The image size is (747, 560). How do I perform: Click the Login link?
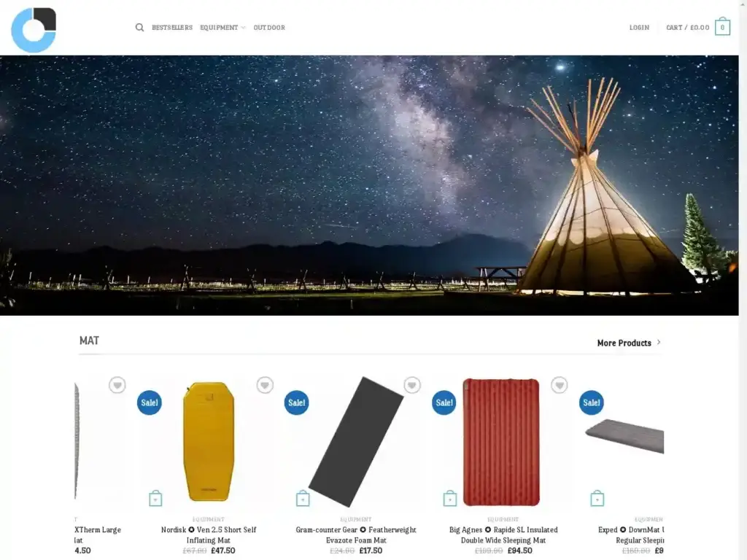[639, 28]
